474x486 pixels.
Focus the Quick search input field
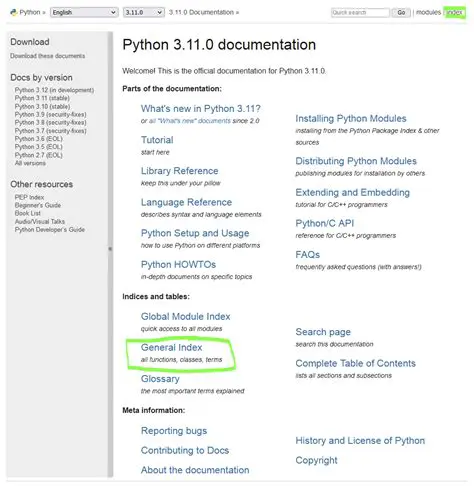click(360, 13)
